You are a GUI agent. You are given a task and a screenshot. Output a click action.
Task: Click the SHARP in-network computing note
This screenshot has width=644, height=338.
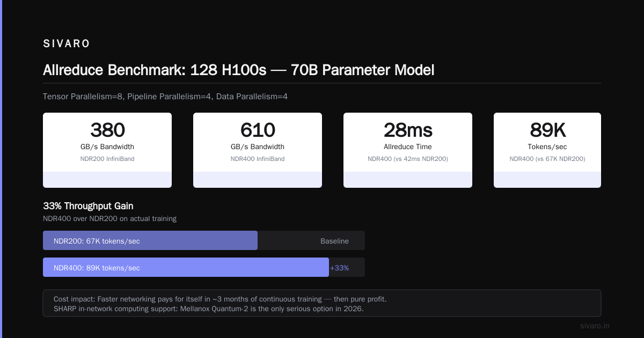[x=209, y=308]
